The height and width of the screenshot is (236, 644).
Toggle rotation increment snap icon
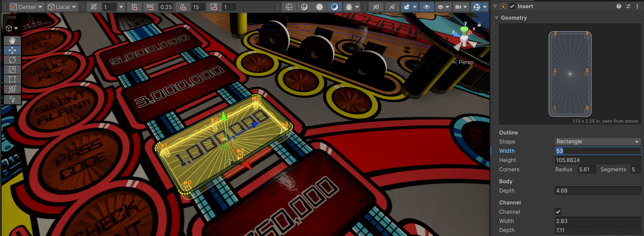tap(183, 7)
